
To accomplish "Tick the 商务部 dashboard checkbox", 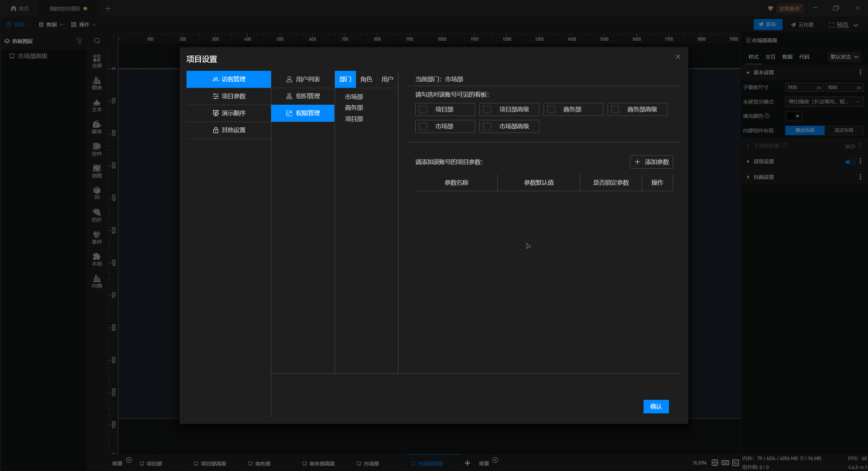I will click(551, 109).
